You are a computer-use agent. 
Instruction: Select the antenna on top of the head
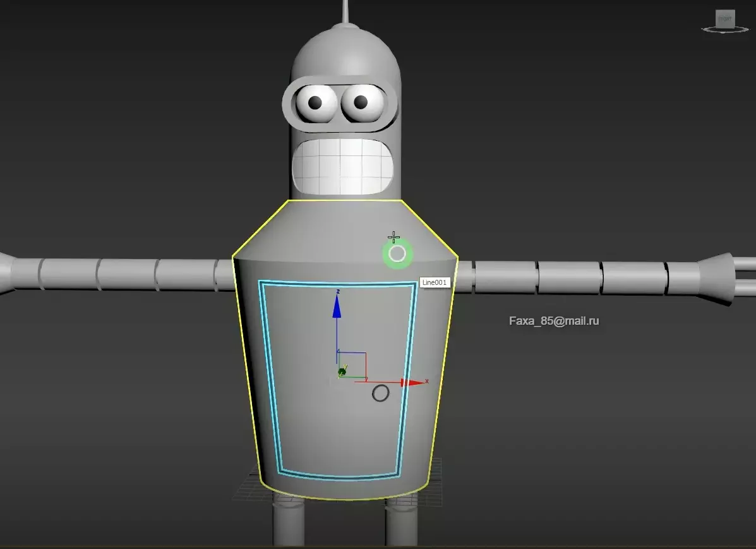(345, 12)
